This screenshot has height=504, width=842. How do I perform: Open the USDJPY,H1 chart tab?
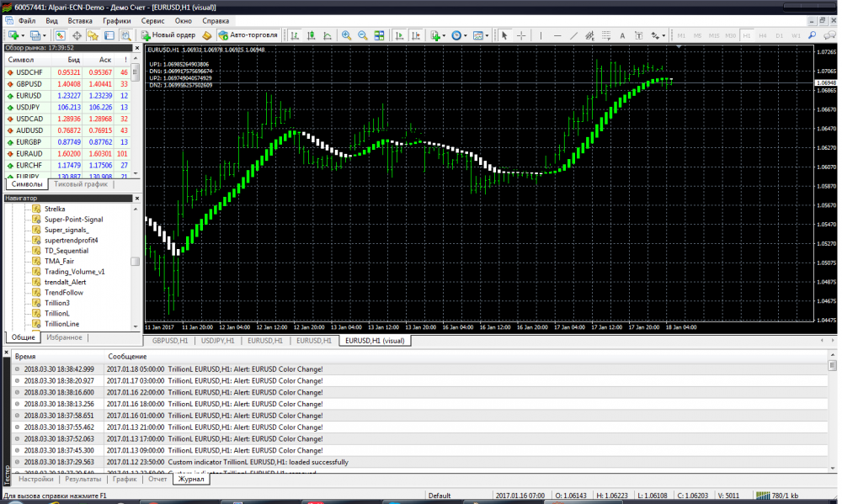217,341
